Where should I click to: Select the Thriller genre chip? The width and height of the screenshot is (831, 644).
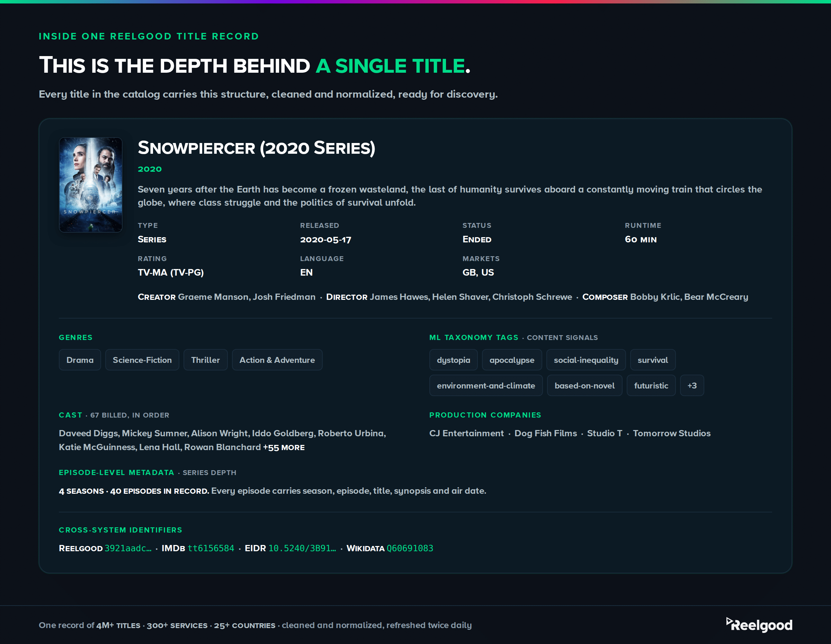(x=205, y=360)
